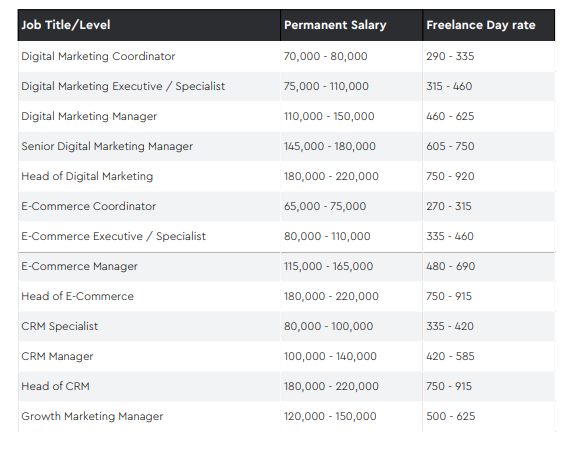Click salary value 115,000 - 165,000
The width and height of the screenshot is (569, 457).
click(x=328, y=266)
